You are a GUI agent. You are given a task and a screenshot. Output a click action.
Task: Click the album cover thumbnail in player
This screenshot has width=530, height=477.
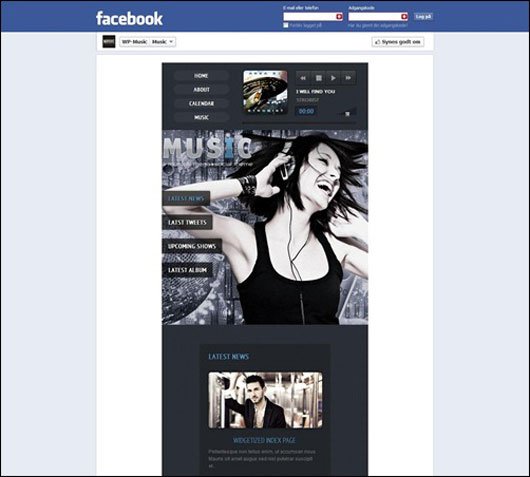pos(265,92)
